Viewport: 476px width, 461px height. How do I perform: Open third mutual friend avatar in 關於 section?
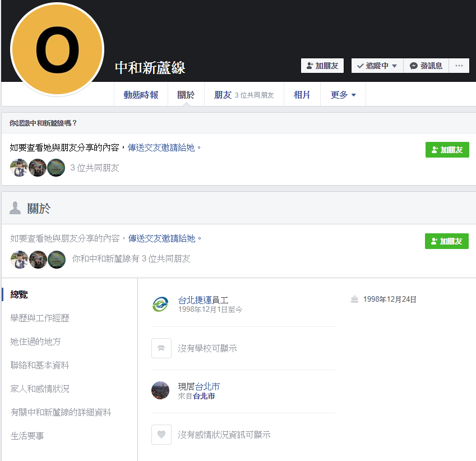(x=57, y=259)
